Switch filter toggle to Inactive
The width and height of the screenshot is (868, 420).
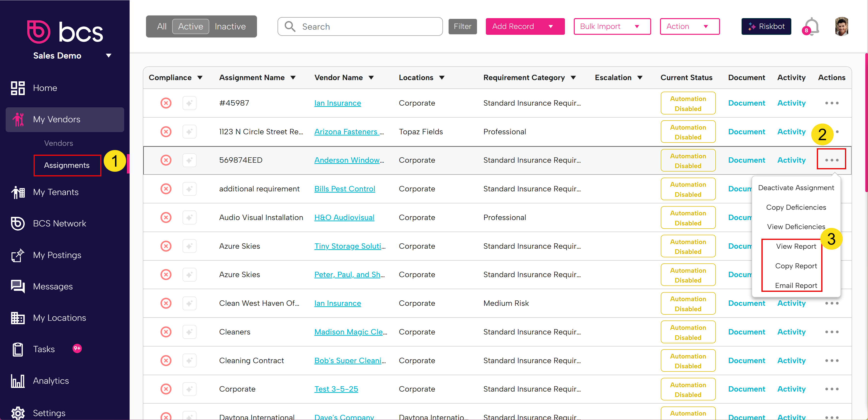(x=230, y=26)
